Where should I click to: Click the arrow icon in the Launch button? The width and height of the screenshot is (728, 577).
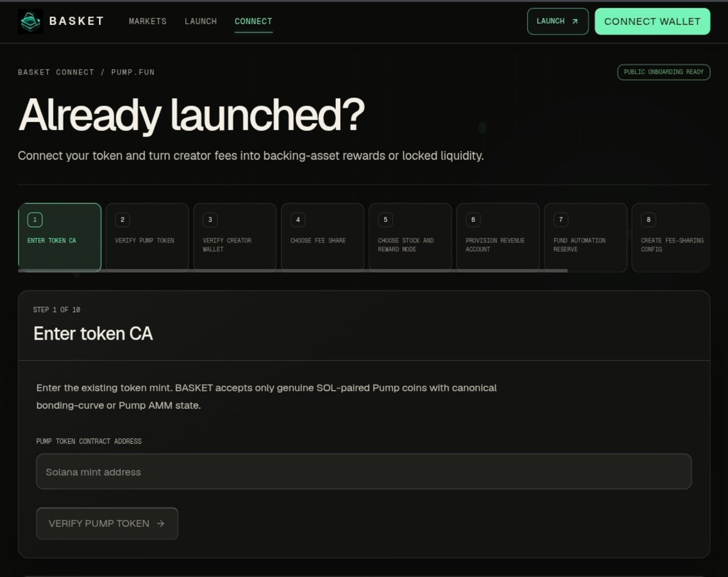pyautogui.click(x=575, y=21)
